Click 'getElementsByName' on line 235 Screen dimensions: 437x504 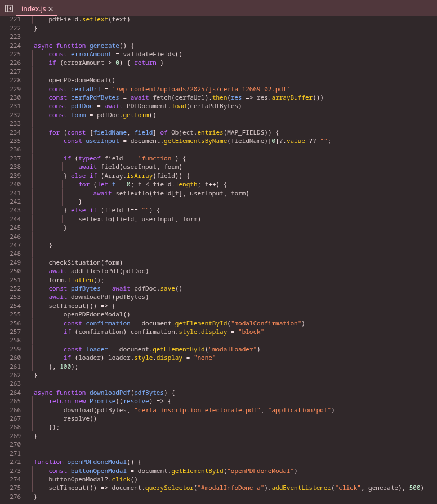click(x=195, y=141)
